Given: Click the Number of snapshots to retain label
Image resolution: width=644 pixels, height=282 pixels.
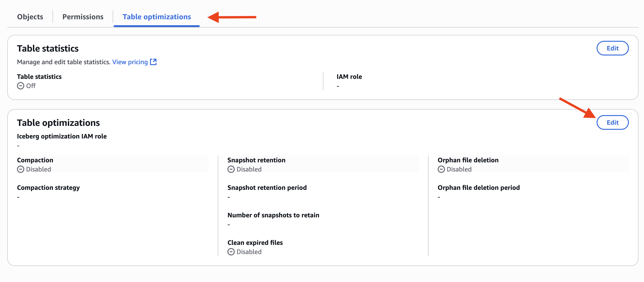Looking at the screenshot, I should click(273, 215).
